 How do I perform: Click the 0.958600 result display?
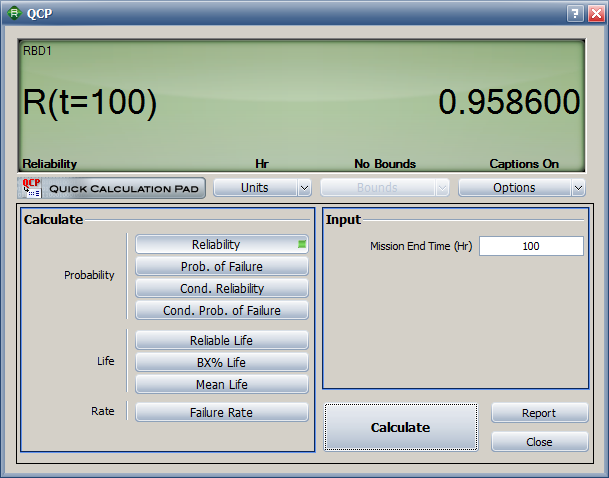click(509, 103)
